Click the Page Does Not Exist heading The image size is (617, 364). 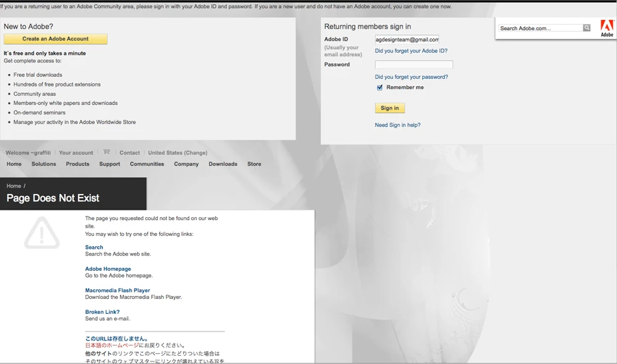[53, 198]
